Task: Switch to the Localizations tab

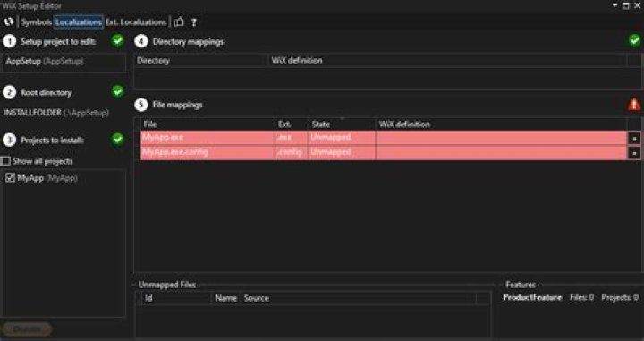Action: point(79,22)
